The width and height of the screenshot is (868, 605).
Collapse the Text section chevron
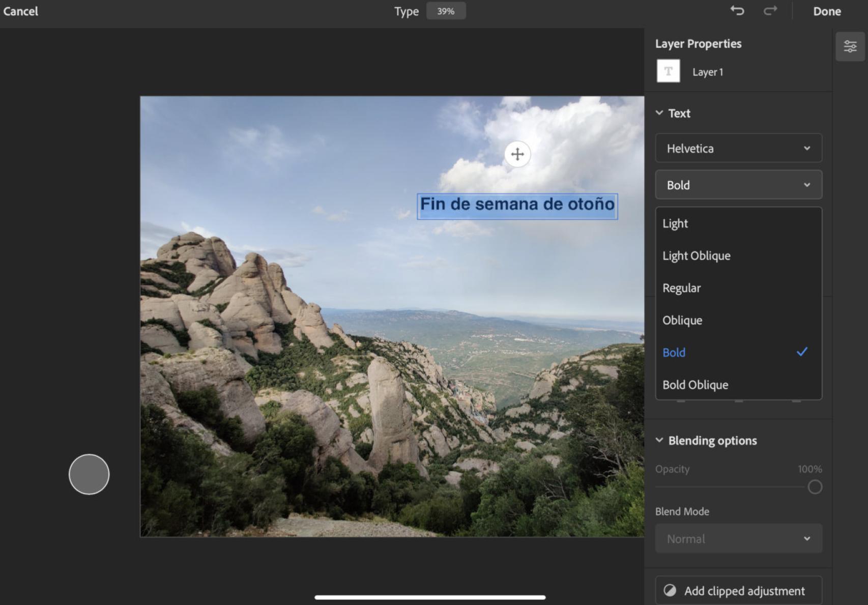(x=659, y=113)
